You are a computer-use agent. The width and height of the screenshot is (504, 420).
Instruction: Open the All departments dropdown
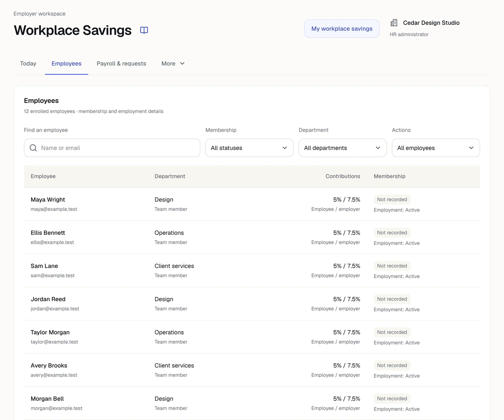[343, 148]
